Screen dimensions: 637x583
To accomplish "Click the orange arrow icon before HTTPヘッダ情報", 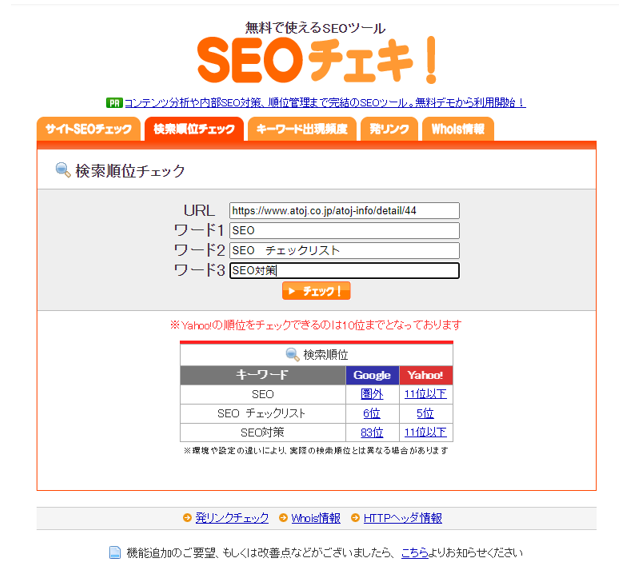I will [x=355, y=518].
